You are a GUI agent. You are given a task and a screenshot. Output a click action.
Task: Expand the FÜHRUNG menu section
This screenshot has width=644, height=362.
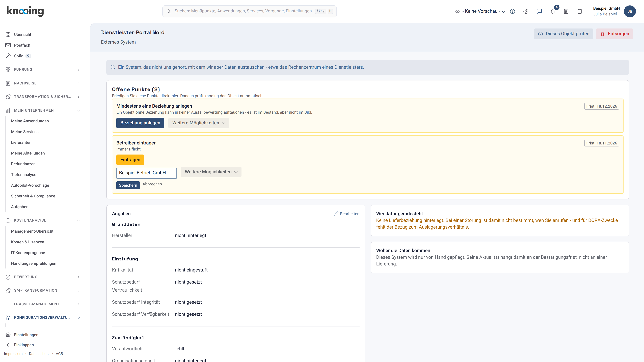43,69
